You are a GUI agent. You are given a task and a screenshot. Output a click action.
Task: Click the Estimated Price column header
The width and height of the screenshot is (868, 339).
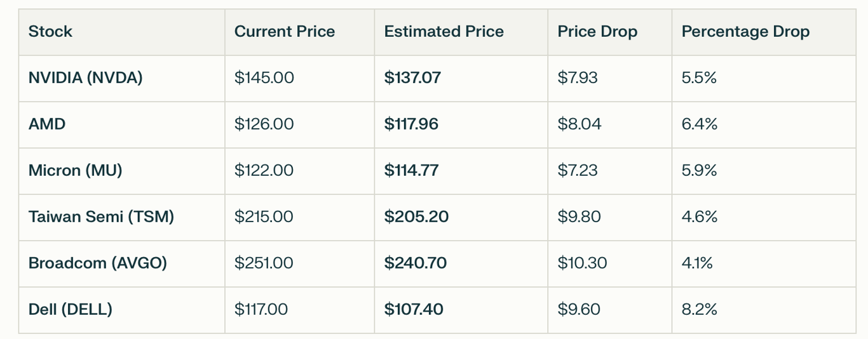444,32
